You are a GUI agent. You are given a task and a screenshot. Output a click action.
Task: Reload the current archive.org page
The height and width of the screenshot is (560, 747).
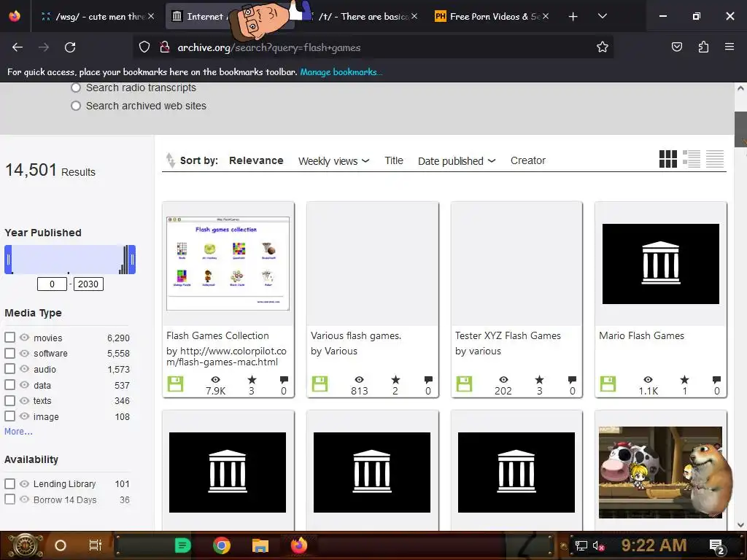70,47
